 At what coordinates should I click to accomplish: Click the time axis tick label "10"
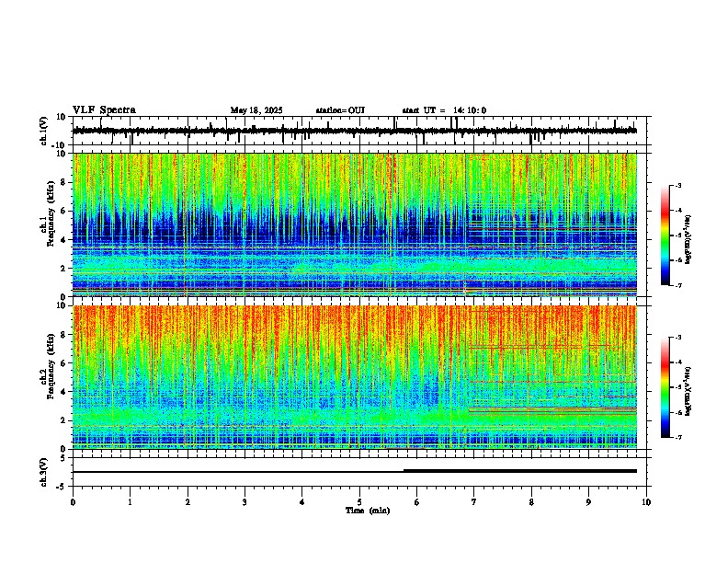pyautogui.click(x=646, y=502)
